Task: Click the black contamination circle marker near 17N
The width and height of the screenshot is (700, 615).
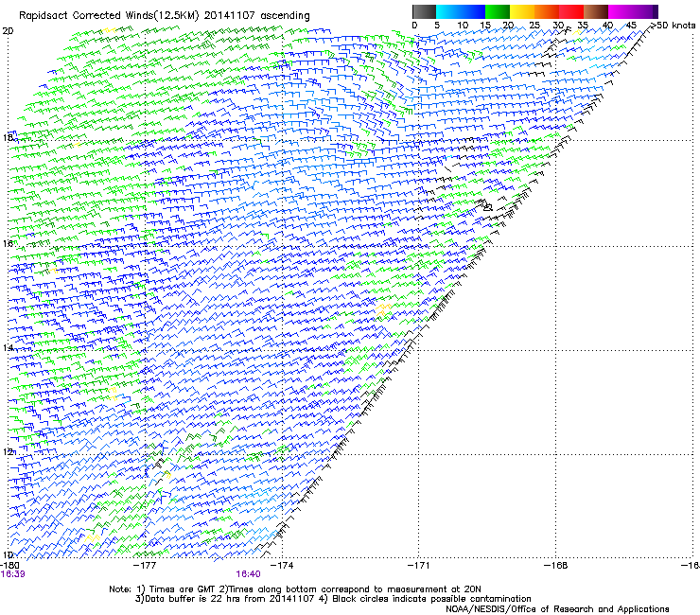Action: click(487, 207)
